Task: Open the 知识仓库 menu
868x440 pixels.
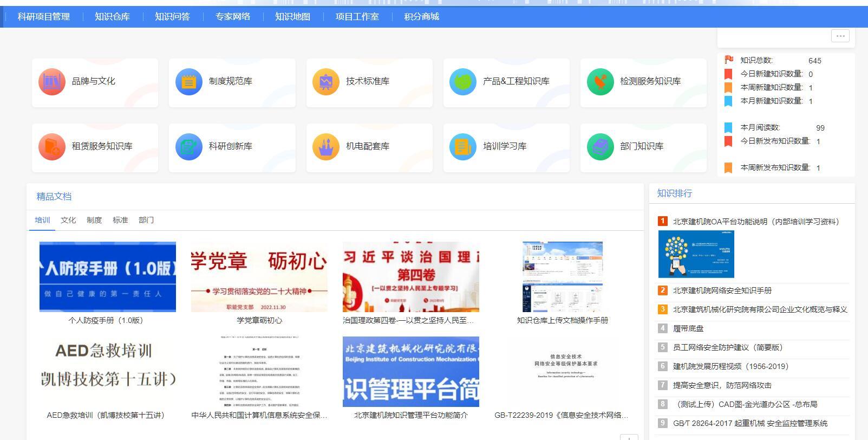Action: (112, 17)
